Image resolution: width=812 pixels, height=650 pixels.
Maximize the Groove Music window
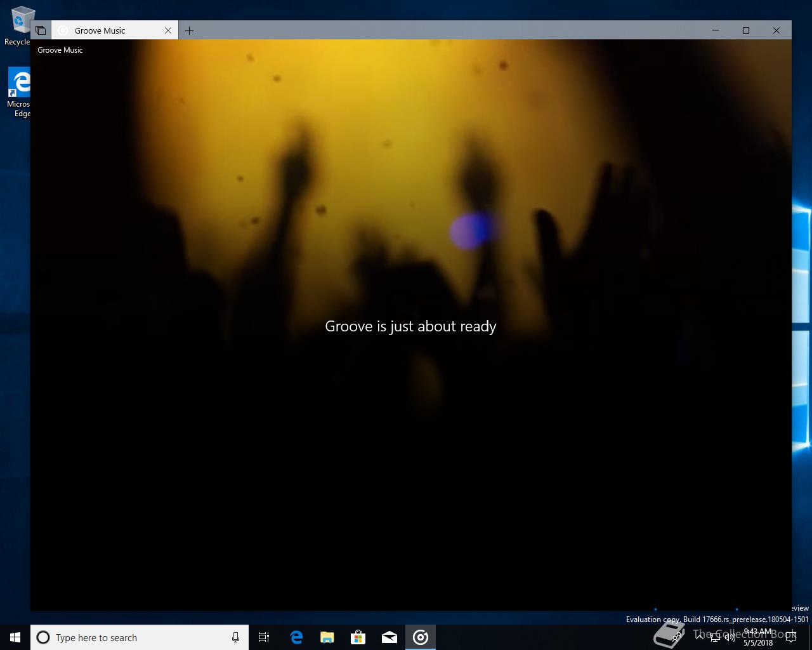pos(746,30)
